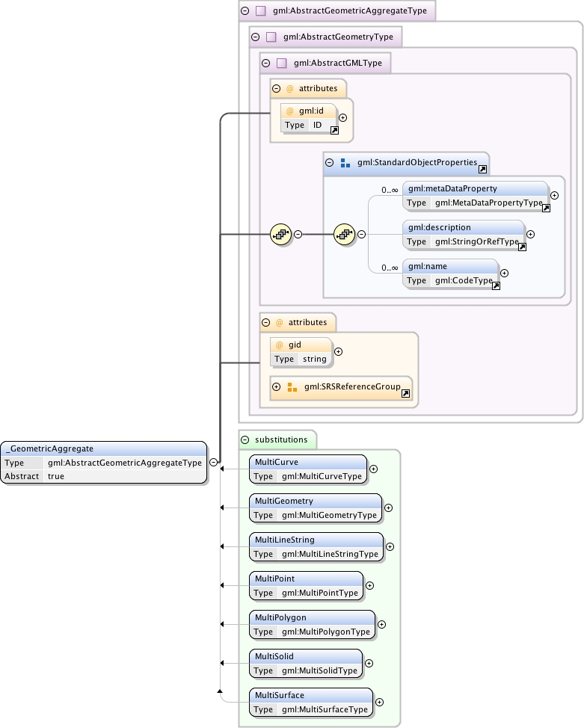The image size is (584, 728).
Task: Jump to gml:SRSReferenceGroup definition arrow
Action: click(x=405, y=394)
